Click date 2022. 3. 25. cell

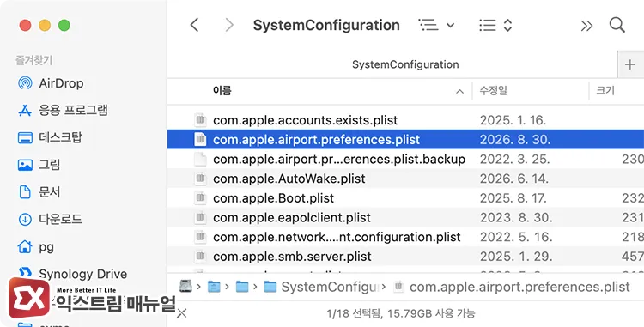pyautogui.click(x=514, y=159)
